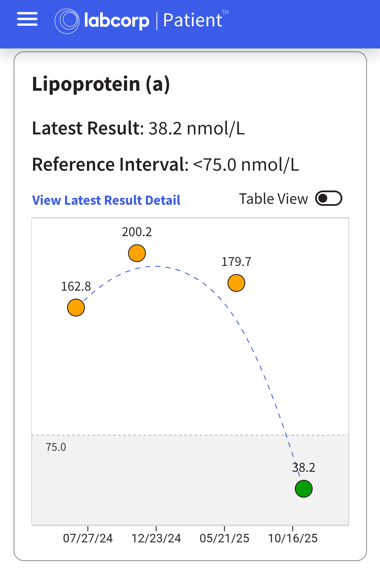This screenshot has width=380, height=588.
Task: Click the 07/27/24 date axis label
Action: click(x=88, y=538)
